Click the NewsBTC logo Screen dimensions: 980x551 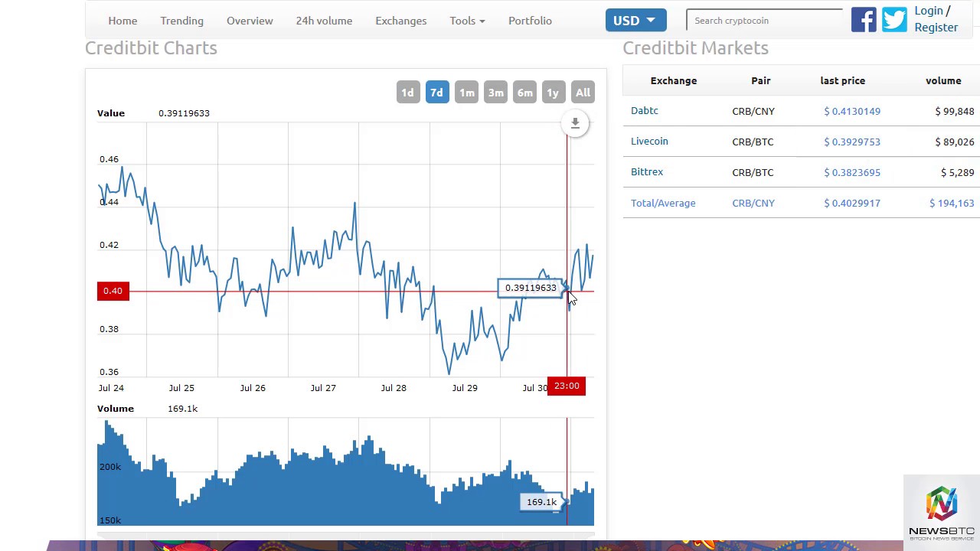942,513
